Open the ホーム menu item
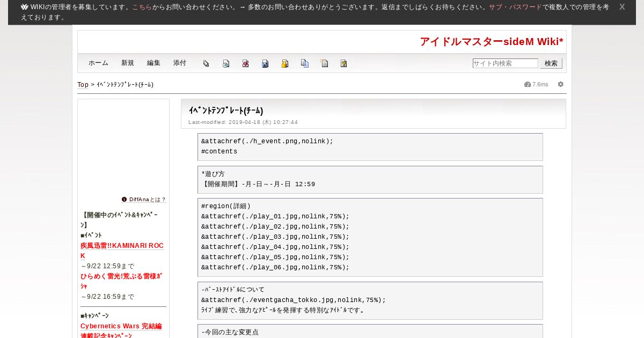Image resolution: width=644 pixels, height=338 pixels. point(98,63)
